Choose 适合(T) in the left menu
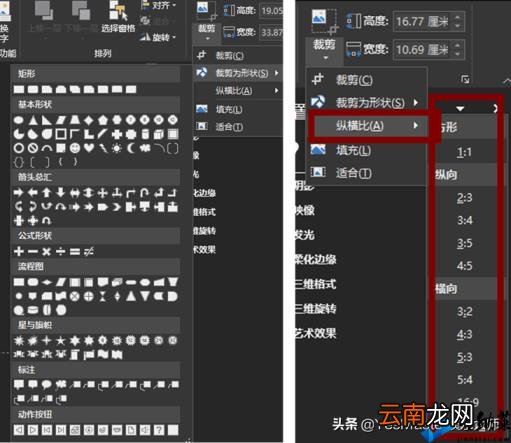This screenshot has height=443, width=511. pyautogui.click(x=238, y=127)
